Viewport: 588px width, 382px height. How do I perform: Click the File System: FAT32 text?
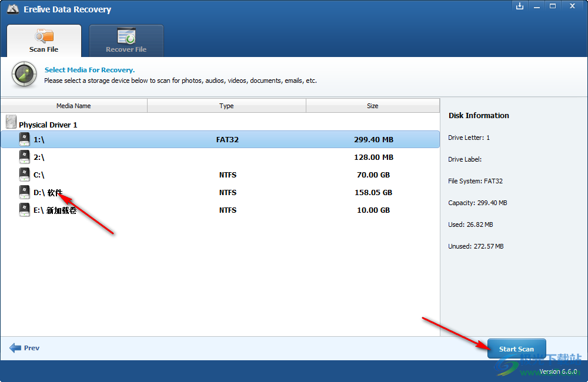pos(475,181)
